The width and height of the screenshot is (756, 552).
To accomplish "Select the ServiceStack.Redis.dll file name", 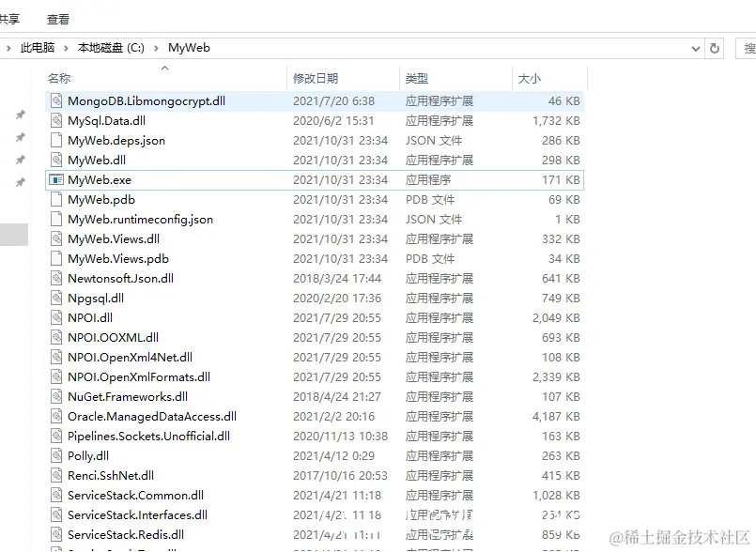I will coord(126,535).
